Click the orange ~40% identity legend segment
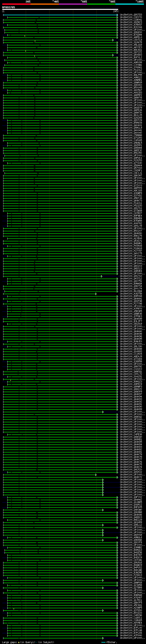 click(x=45, y=4)
